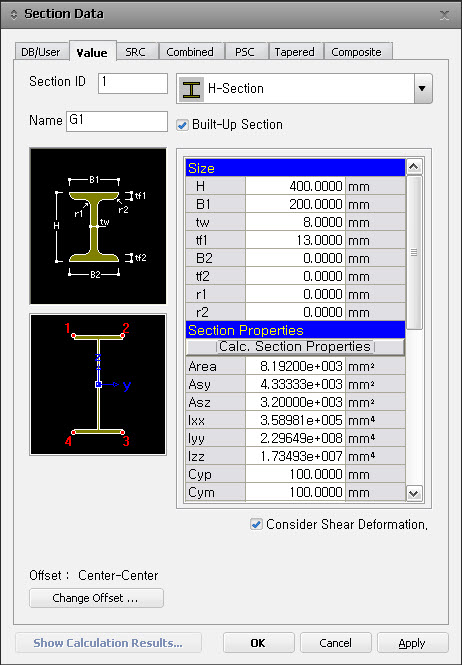Viewport: 462px width, 665px height.
Task: Click the centroid origin marker in diagram
Action: pyautogui.click(x=98, y=385)
